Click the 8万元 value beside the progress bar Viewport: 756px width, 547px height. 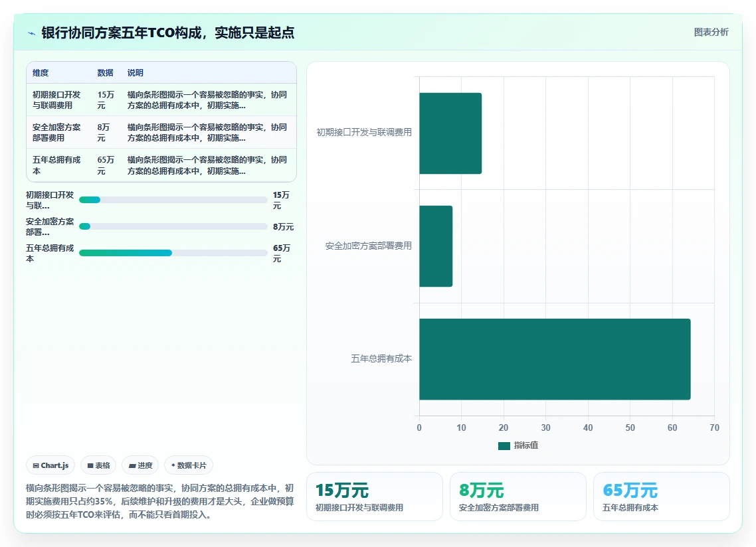(x=283, y=226)
